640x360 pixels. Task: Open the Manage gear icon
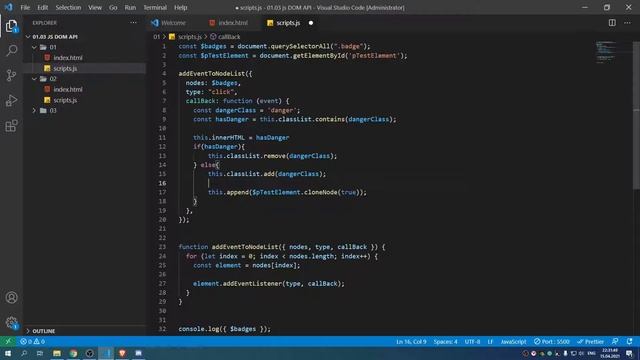[11, 323]
